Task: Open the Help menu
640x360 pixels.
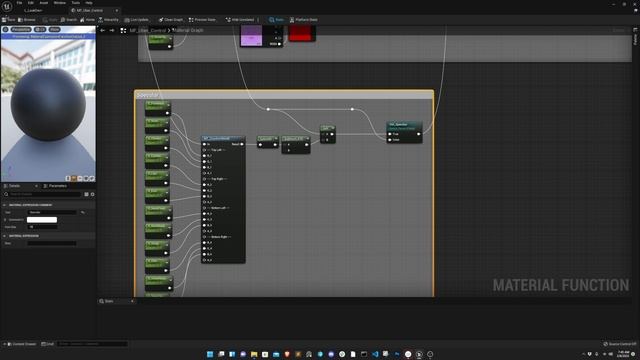Action: coord(89,3)
